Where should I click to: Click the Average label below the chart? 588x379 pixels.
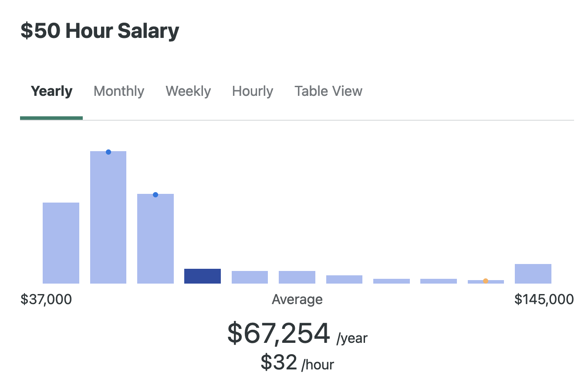point(297,299)
